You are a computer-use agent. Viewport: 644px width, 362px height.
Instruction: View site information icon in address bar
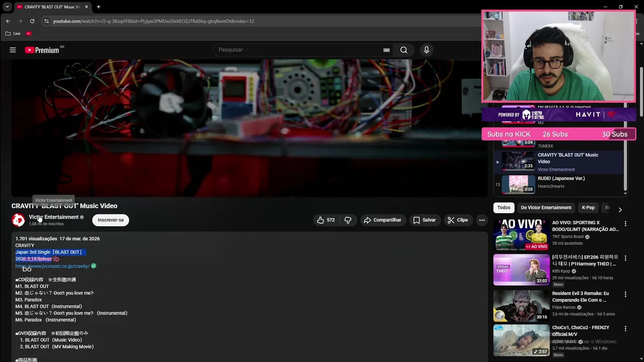[x=46, y=21]
